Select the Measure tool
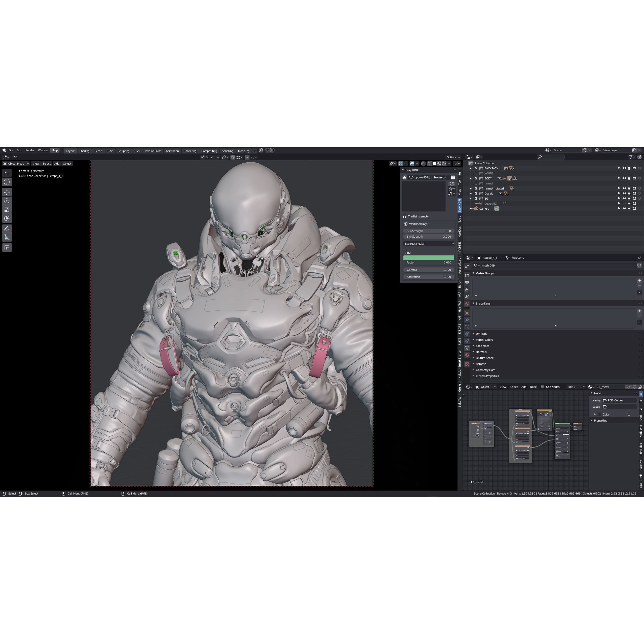The height and width of the screenshot is (644, 644). [7, 237]
